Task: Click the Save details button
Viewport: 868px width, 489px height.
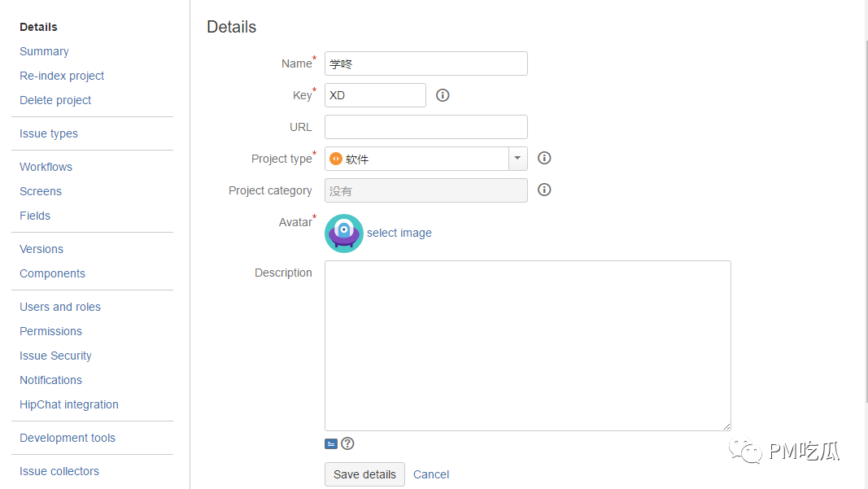Action: (x=364, y=474)
